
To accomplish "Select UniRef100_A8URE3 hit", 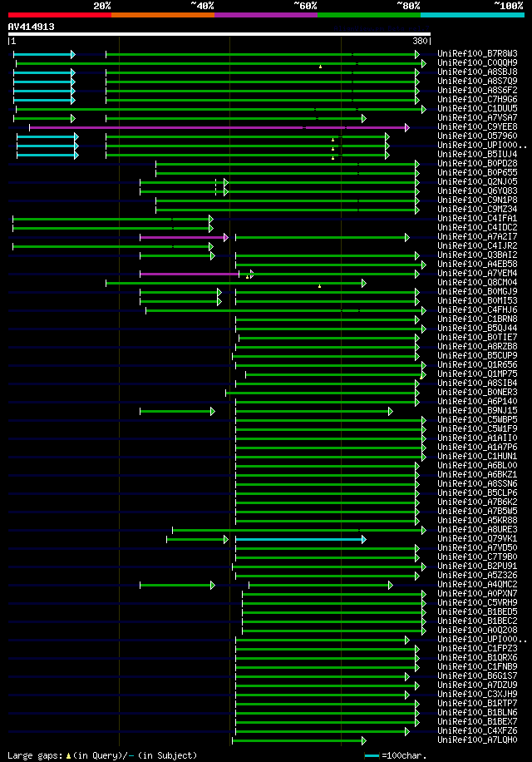I will point(477,529).
